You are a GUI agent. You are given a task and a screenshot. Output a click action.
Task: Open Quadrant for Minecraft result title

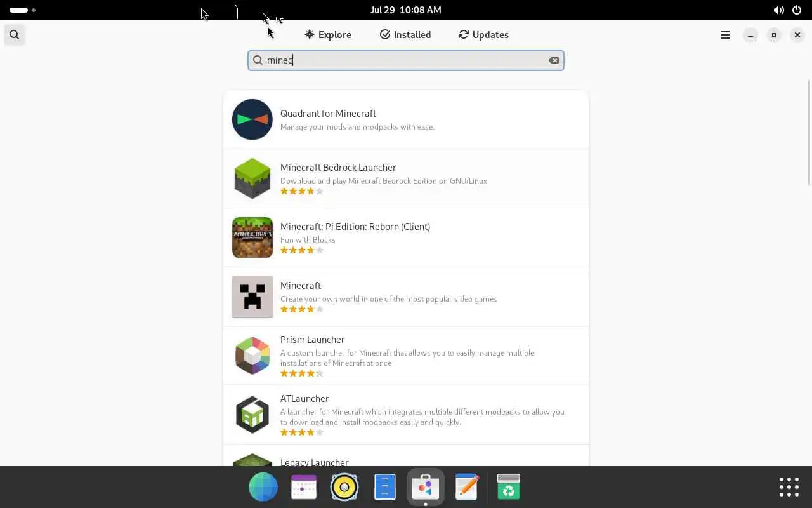[x=328, y=114]
